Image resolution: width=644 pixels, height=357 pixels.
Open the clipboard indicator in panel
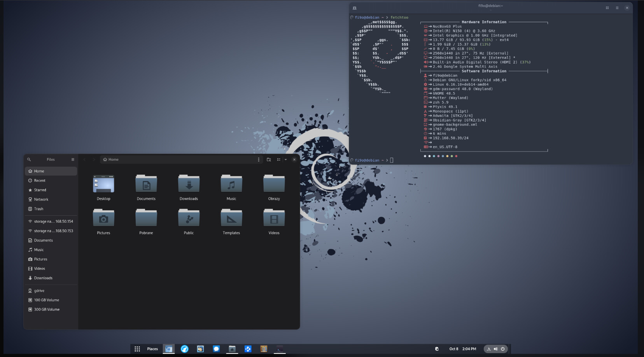pyautogui.click(x=437, y=349)
